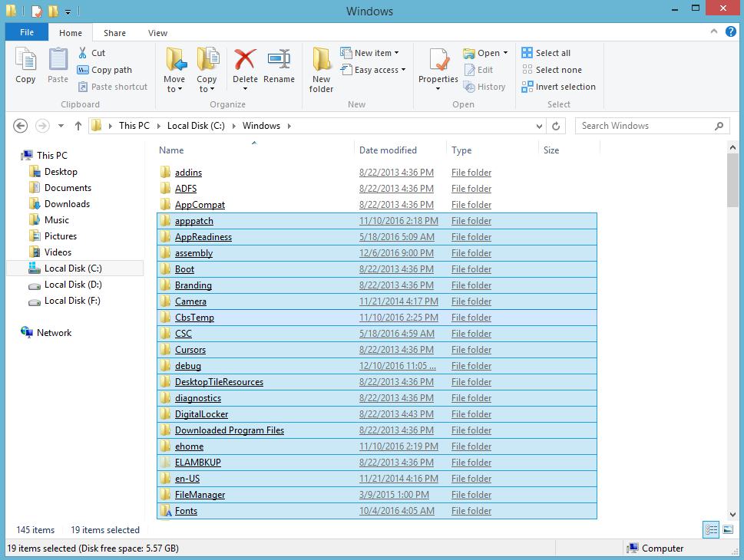
Task: Click Edit in the Open group
Action: click(x=479, y=70)
